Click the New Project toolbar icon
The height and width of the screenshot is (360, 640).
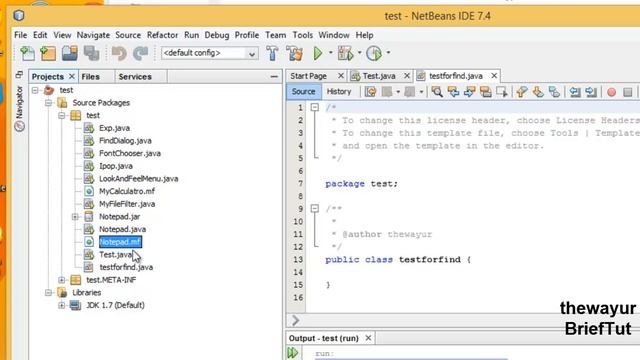pyautogui.click(x=48, y=53)
